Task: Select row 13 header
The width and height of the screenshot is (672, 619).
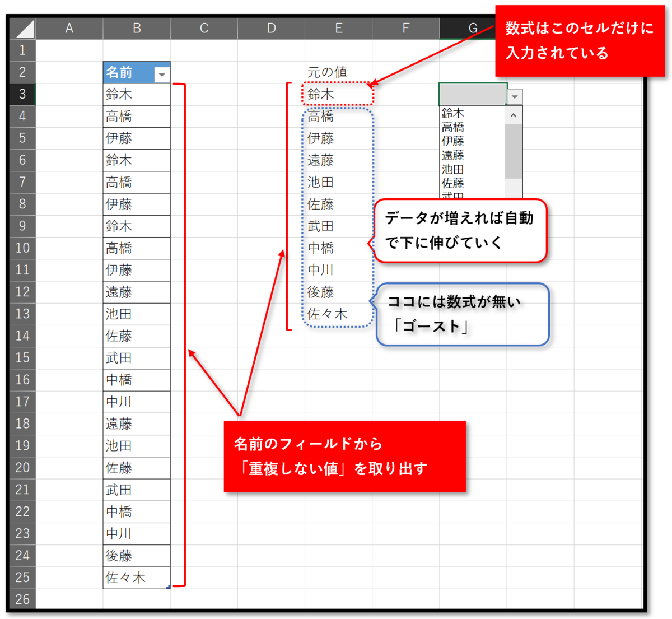Action: point(22,313)
